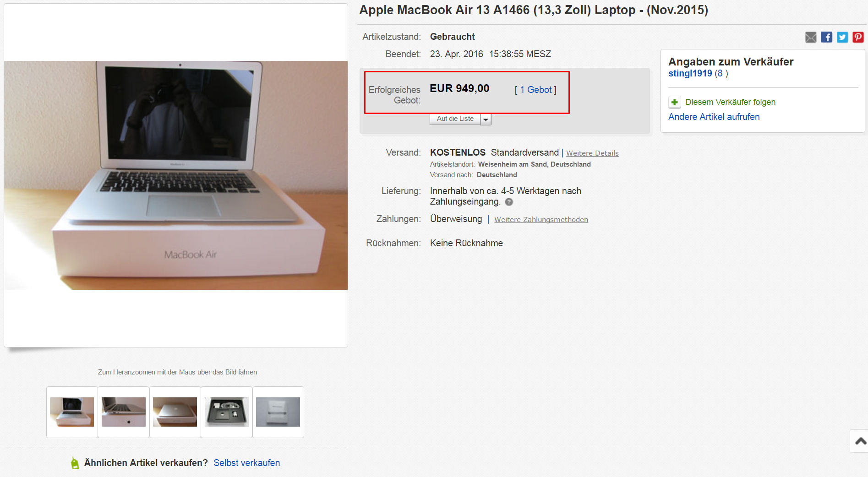Click the green sell tag icon

[x=75, y=463]
